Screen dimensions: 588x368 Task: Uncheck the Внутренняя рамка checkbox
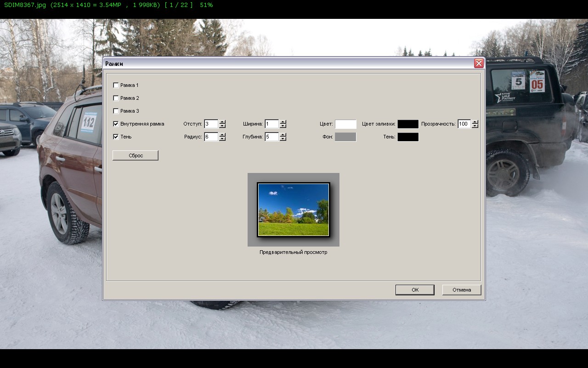pyautogui.click(x=116, y=124)
